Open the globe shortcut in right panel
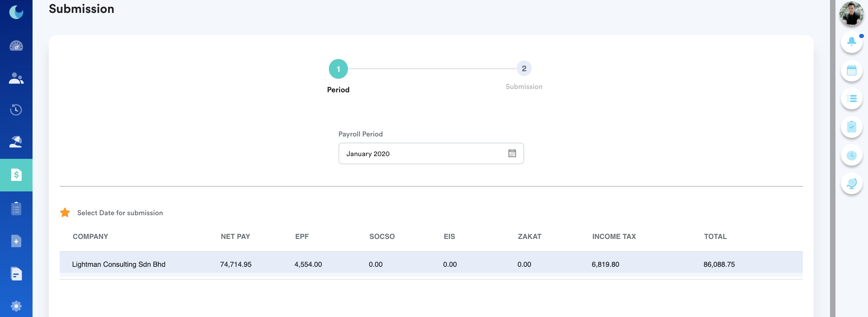 pos(851,184)
